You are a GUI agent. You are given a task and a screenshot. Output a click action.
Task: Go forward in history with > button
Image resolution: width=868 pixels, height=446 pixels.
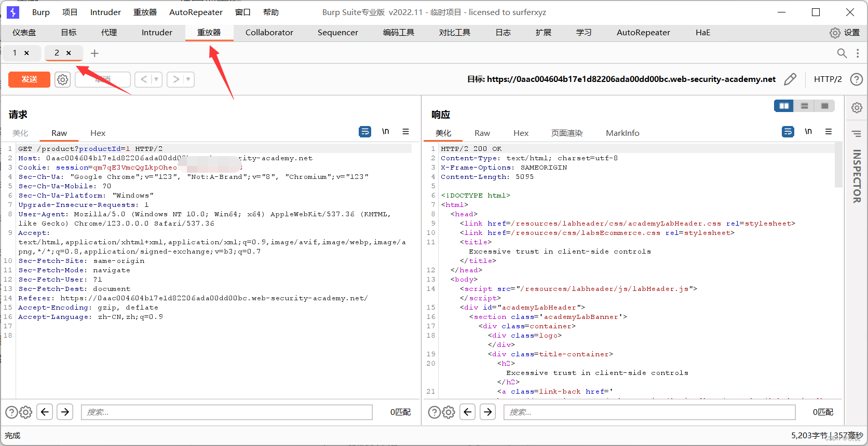click(x=176, y=79)
